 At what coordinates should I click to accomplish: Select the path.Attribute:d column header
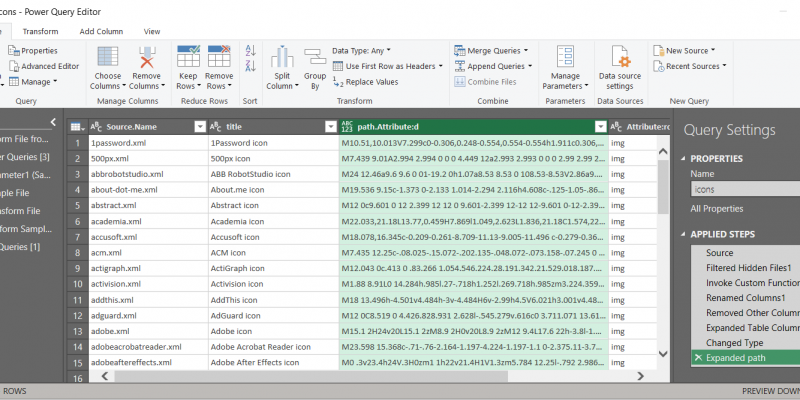(x=473, y=127)
